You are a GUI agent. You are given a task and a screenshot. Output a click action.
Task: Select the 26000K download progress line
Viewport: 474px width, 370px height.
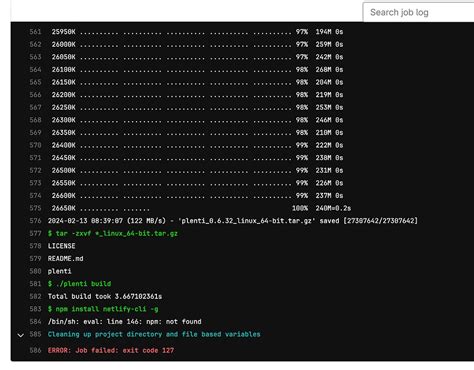click(197, 44)
